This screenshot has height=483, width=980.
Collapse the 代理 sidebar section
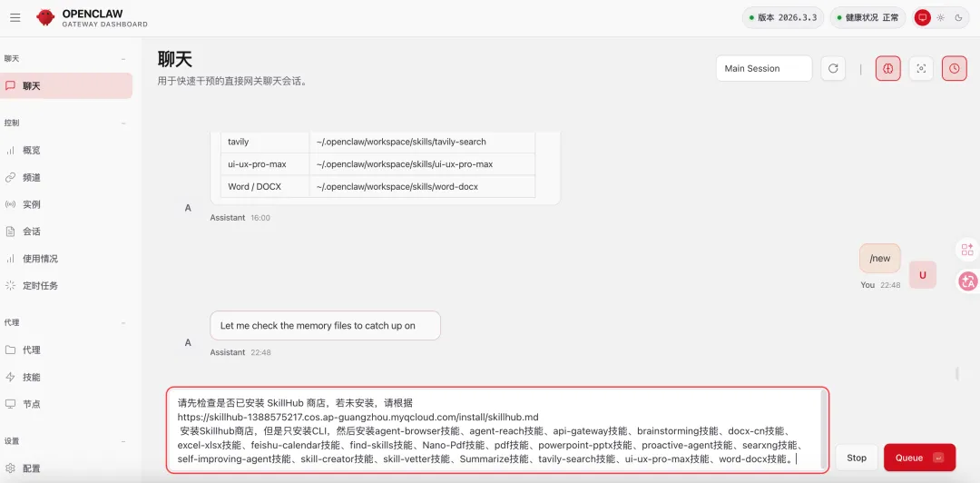(123, 323)
